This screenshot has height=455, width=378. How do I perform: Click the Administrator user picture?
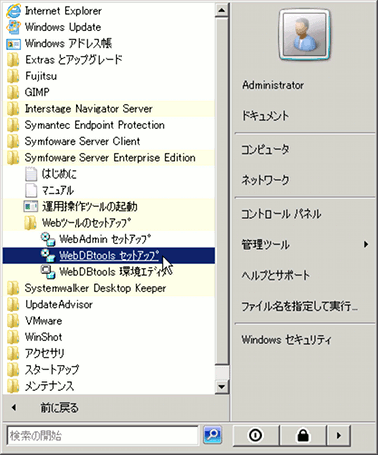[x=304, y=35]
